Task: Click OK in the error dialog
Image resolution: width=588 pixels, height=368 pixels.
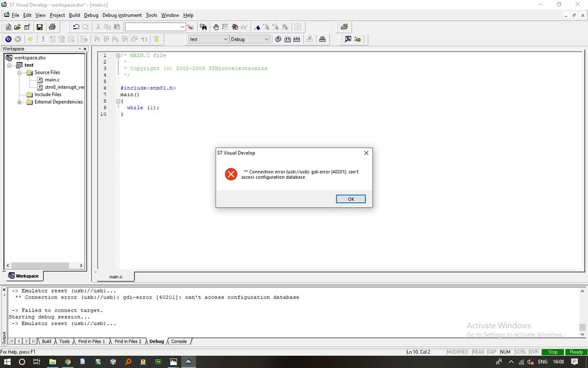Action: pyautogui.click(x=351, y=199)
